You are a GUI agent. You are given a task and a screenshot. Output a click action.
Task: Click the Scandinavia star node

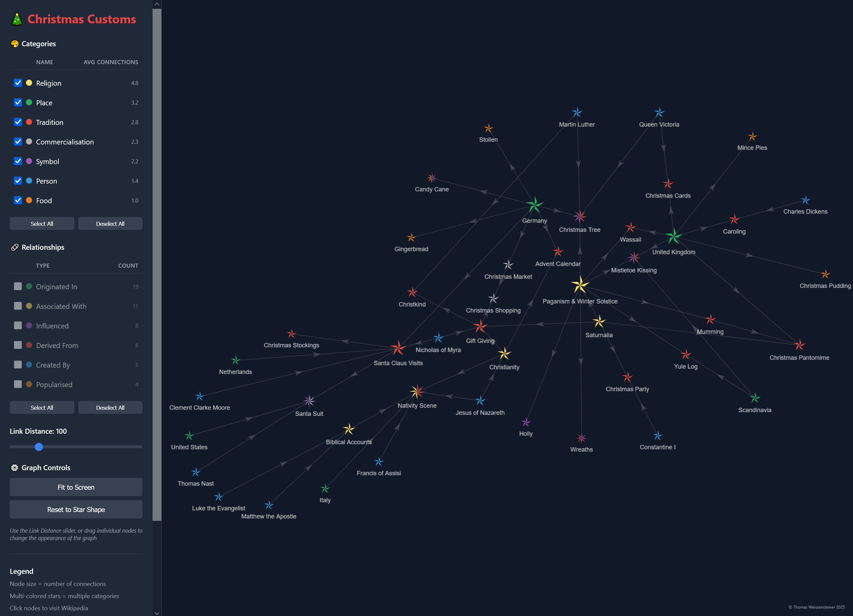click(754, 398)
